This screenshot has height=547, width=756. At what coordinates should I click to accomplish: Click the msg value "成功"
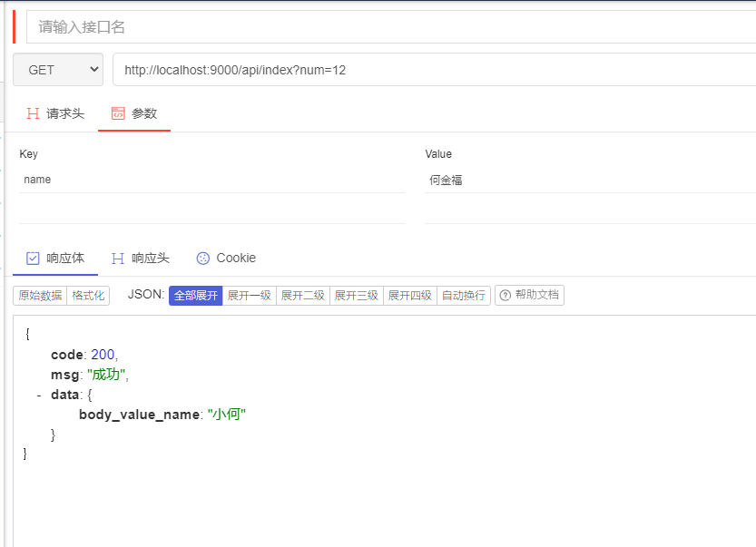click(x=106, y=375)
